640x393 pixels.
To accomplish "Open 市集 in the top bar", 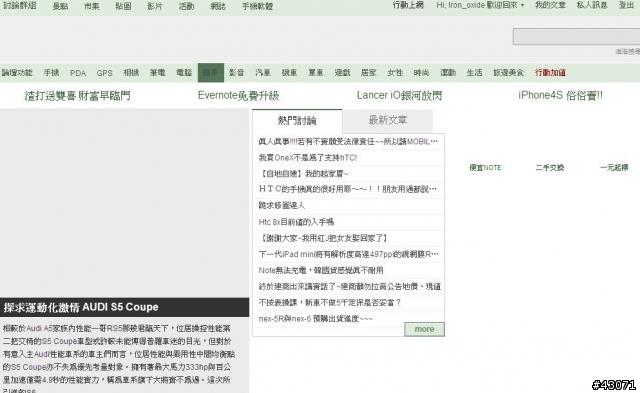I will point(91,6).
